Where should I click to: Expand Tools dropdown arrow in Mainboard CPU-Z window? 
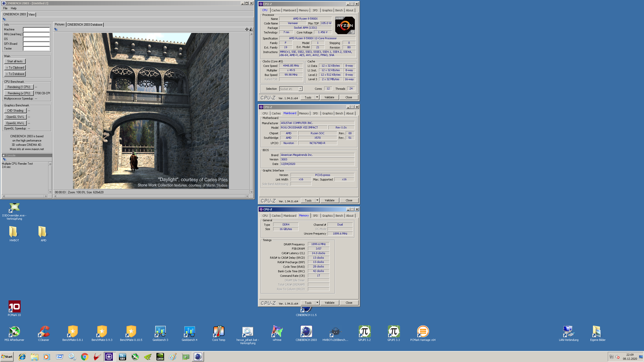pos(317,200)
